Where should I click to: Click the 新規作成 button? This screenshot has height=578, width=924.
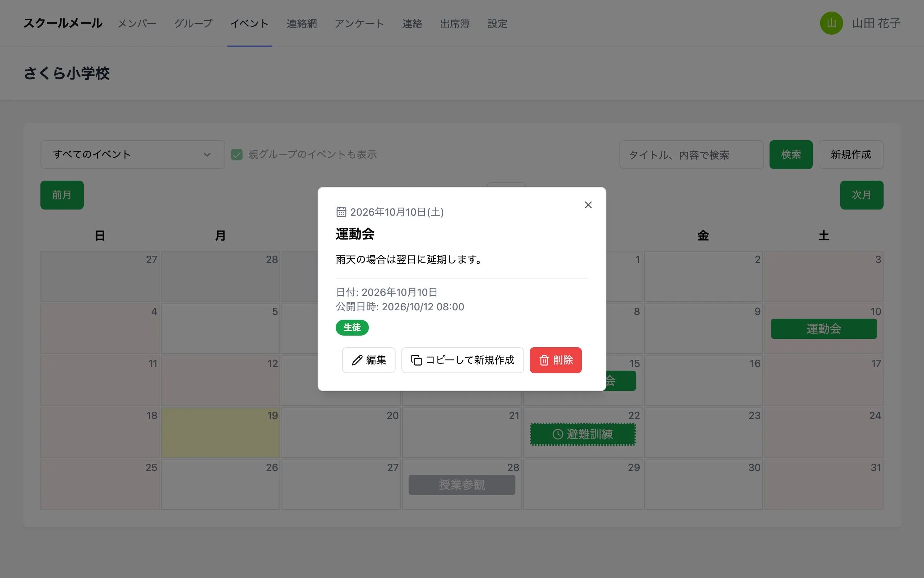(851, 155)
